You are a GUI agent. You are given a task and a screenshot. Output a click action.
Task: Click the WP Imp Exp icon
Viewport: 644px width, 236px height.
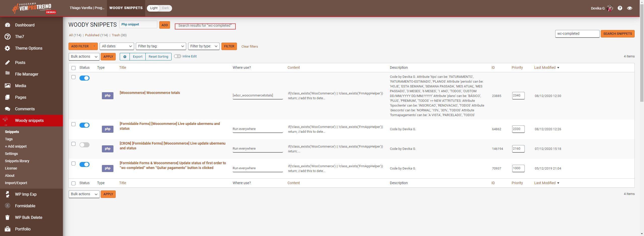click(8, 194)
